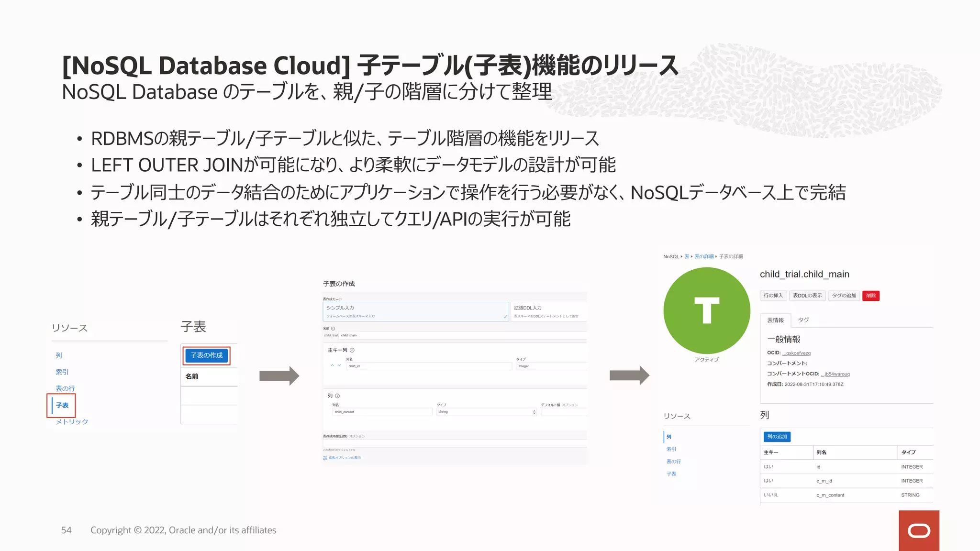Open メトリック in the left resources list
Screen dimensions: 980x551
pos(72,422)
